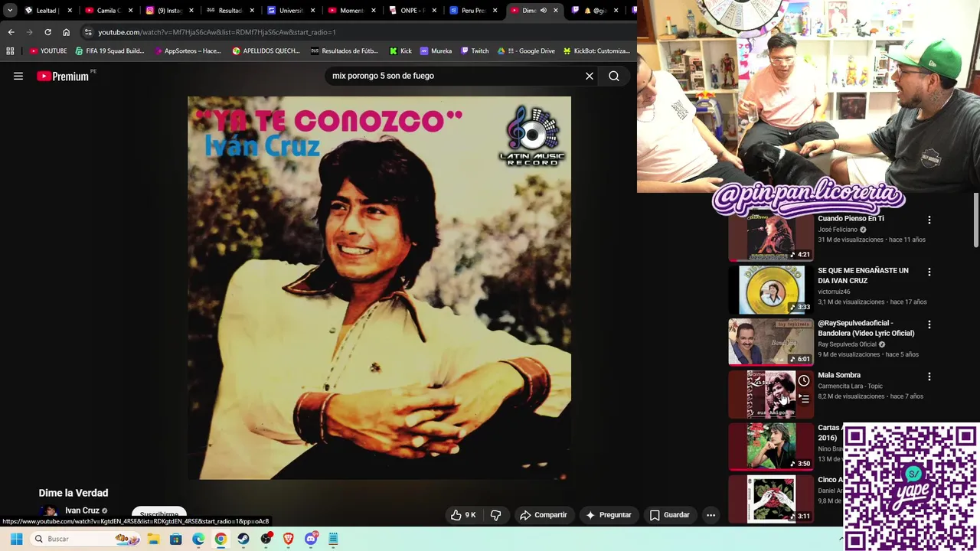Go back in browser history

pyautogui.click(x=11, y=32)
